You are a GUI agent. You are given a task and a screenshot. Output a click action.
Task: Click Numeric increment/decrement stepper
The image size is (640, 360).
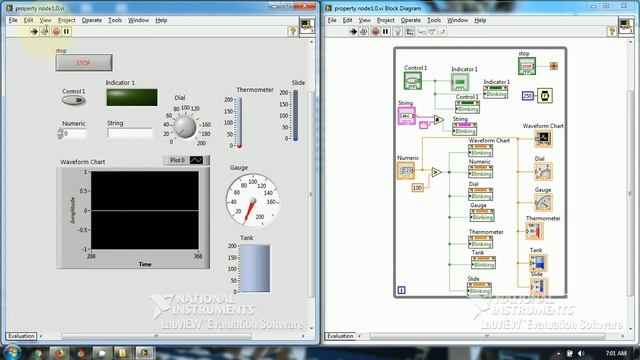click(60, 133)
